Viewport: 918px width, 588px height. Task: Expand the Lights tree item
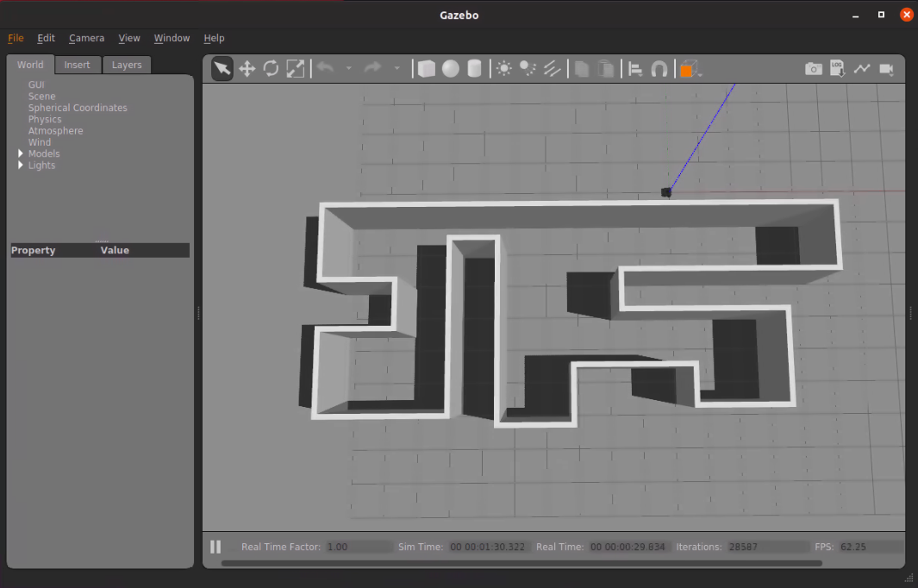[x=21, y=165]
